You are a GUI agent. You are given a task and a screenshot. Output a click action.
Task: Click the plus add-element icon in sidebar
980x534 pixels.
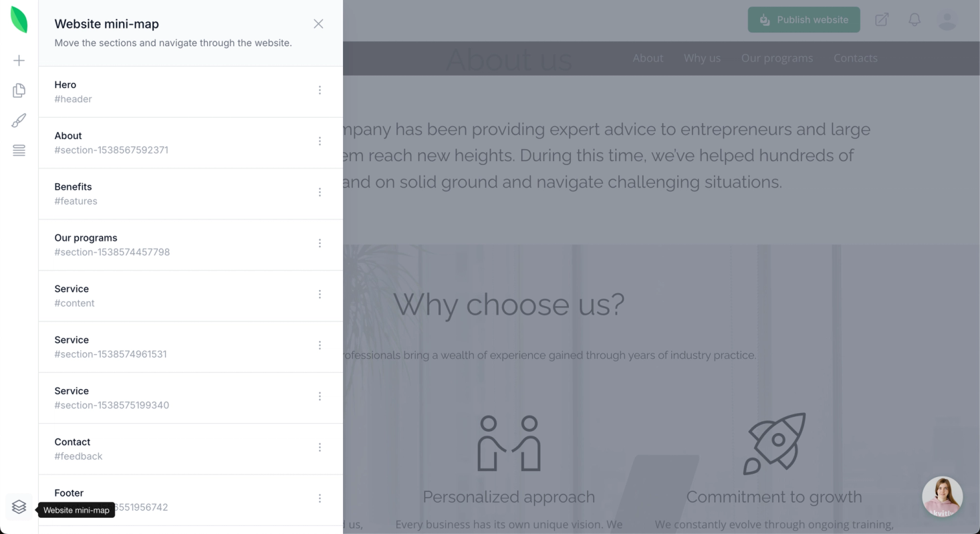pyautogui.click(x=19, y=61)
